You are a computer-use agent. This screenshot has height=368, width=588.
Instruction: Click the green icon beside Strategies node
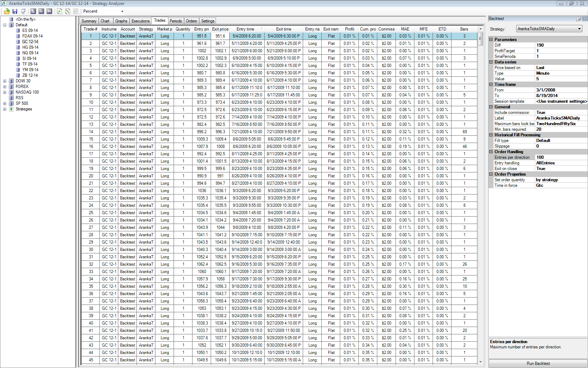point(11,109)
